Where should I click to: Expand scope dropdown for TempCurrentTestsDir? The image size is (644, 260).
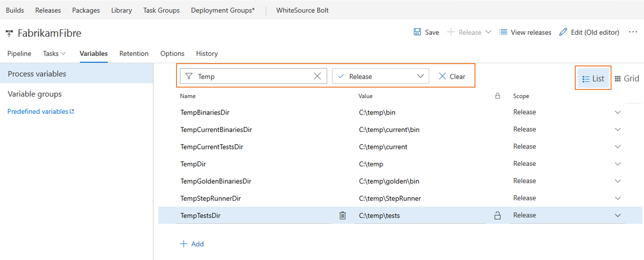point(618,146)
